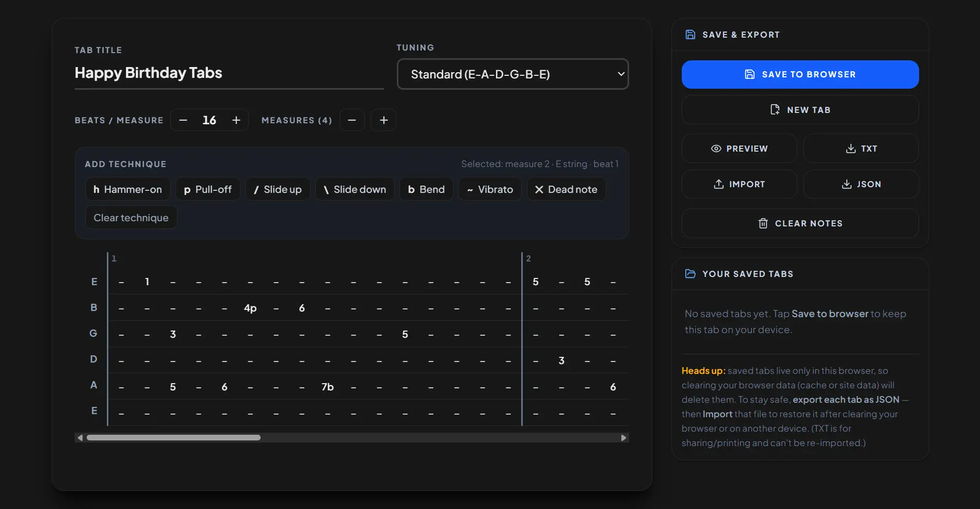
Task: Apply the Pull-off technique
Action: (x=207, y=189)
